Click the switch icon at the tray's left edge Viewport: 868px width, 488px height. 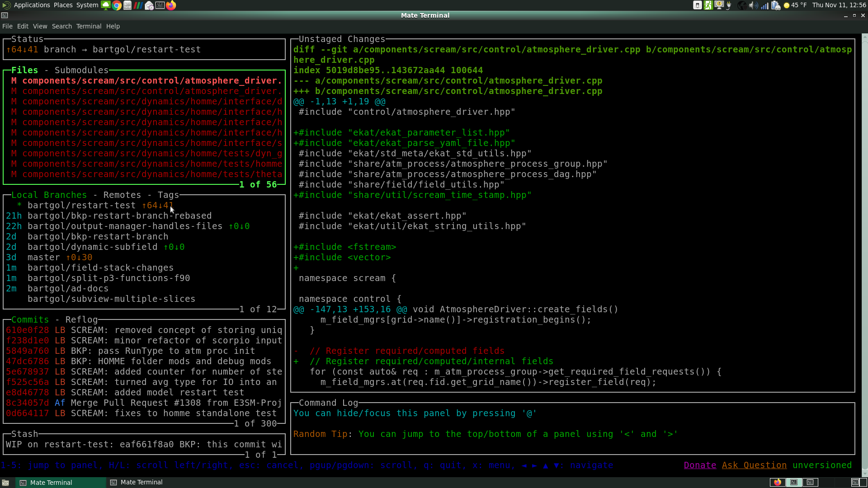[x=698, y=5]
